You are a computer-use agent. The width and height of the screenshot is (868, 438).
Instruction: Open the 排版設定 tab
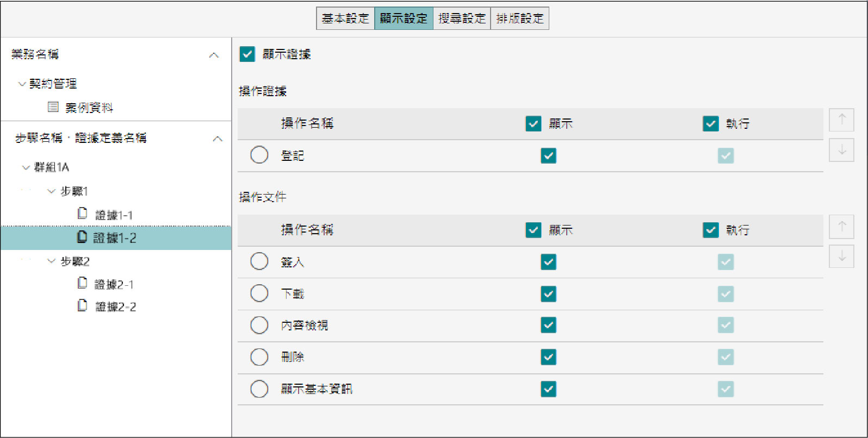[x=519, y=18]
